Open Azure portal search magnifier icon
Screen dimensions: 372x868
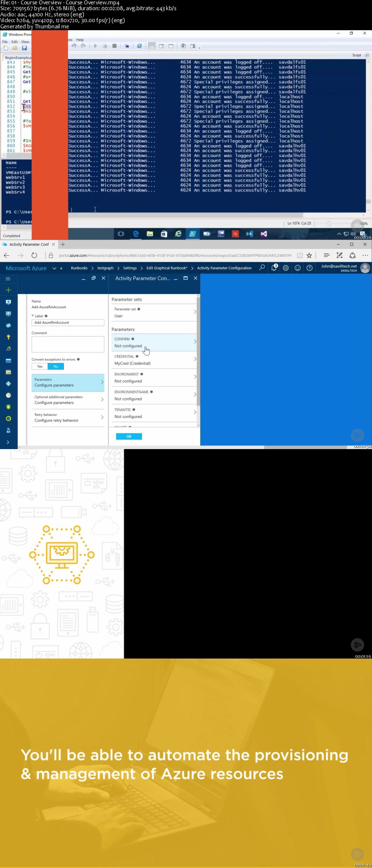pos(262,268)
